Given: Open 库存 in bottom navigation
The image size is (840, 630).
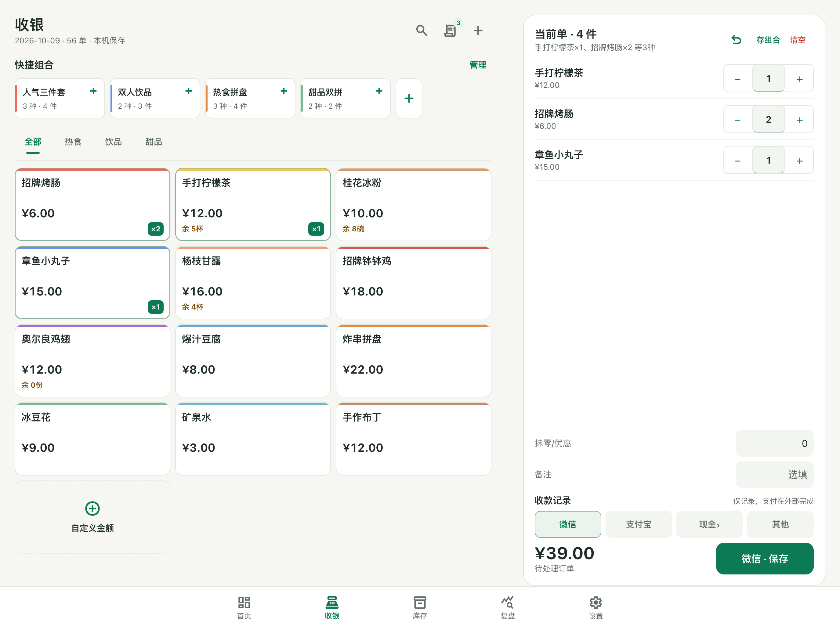Looking at the screenshot, I should [x=420, y=608].
